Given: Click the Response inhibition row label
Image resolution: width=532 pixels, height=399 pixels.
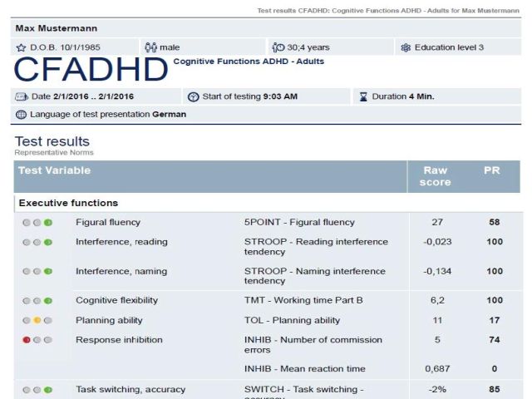Looking at the screenshot, I should (119, 340).
